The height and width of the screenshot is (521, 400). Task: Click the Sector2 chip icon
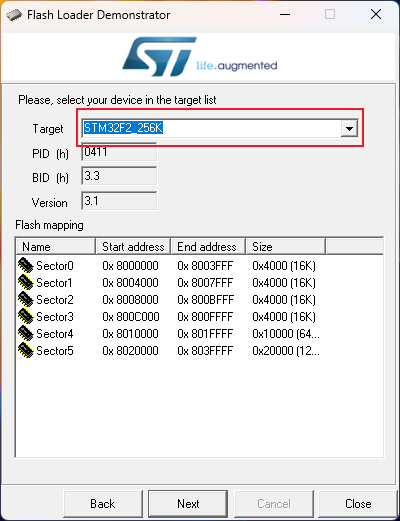click(26, 299)
